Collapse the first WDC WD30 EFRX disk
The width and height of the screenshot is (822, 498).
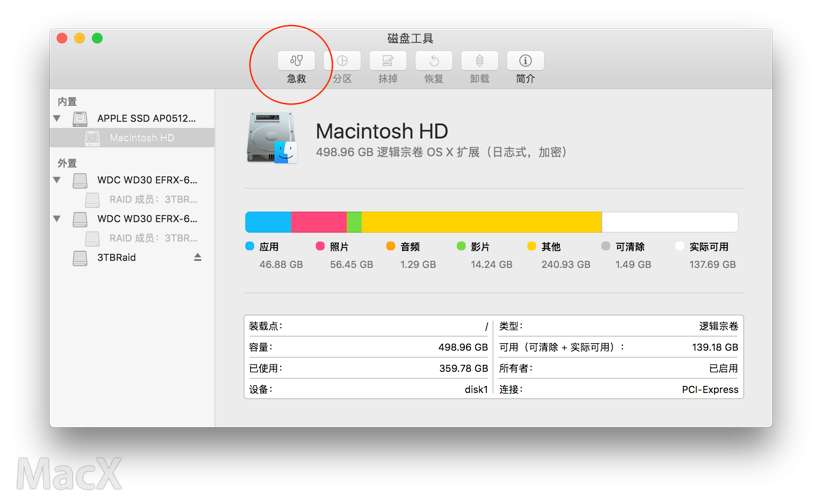pyautogui.click(x=57, y=180)
